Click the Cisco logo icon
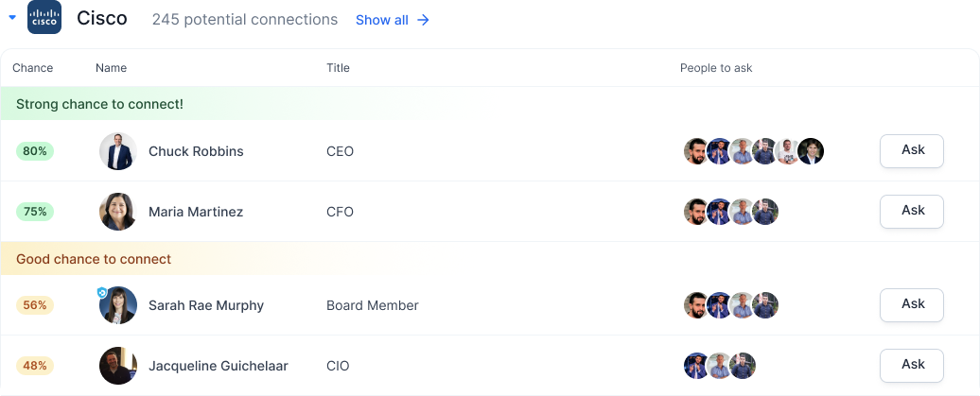Screen dimensions: 980x396 (44, 18)
